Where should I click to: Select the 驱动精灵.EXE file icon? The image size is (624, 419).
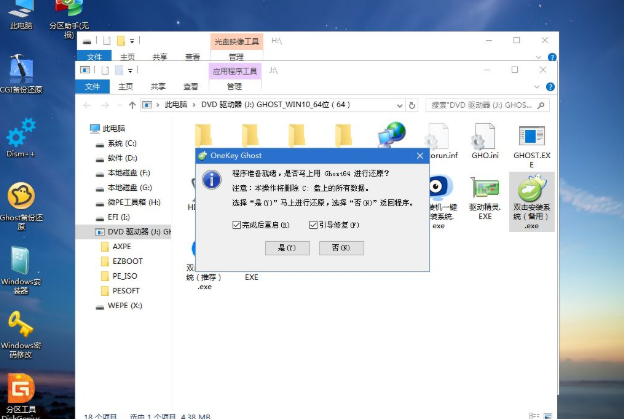coord(485,198)
